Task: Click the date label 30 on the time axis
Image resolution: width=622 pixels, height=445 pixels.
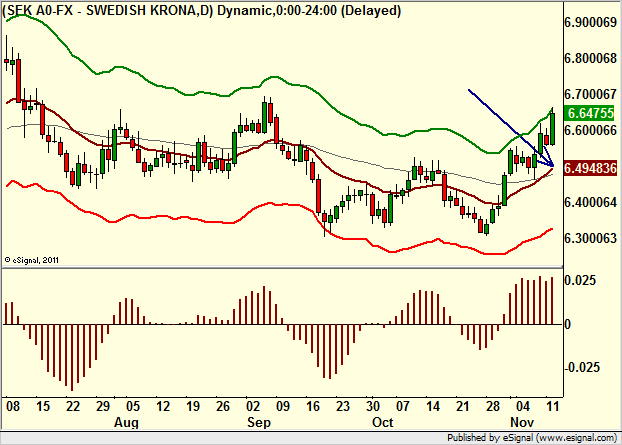Action: click(373, 407)
